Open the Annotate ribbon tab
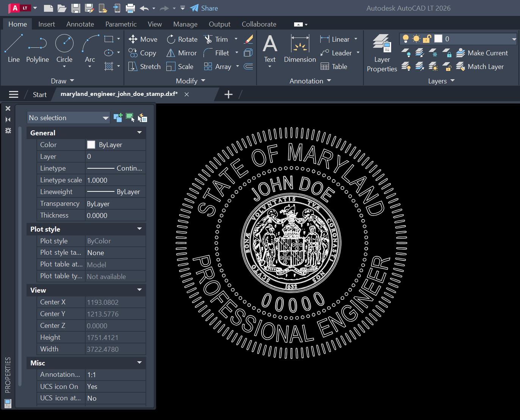The width and height of the screenshot is (520, 420). [x=80, y=24]
